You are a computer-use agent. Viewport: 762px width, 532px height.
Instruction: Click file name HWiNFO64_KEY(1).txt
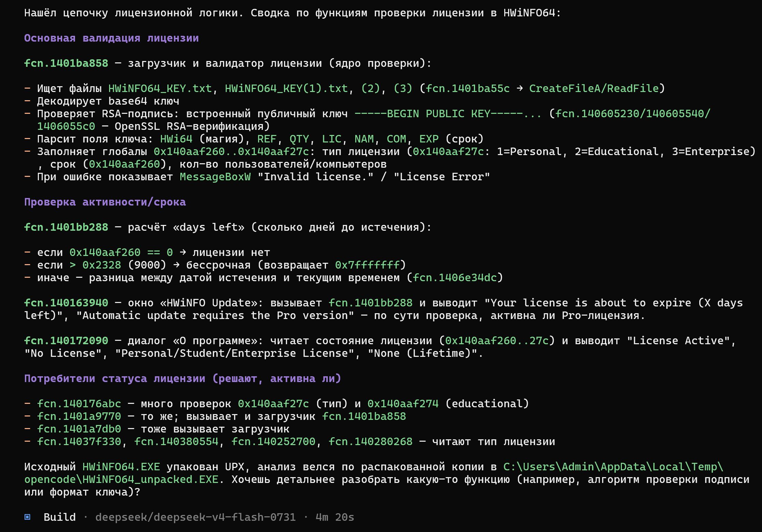coord(286,89)
